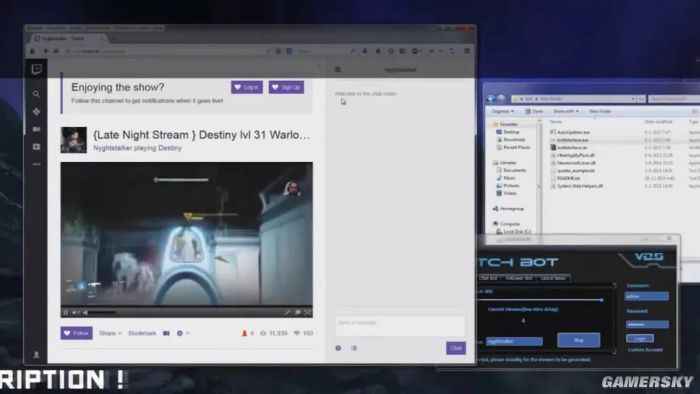Open chat settings gear icon
The image size is (700, 394).
338,348
